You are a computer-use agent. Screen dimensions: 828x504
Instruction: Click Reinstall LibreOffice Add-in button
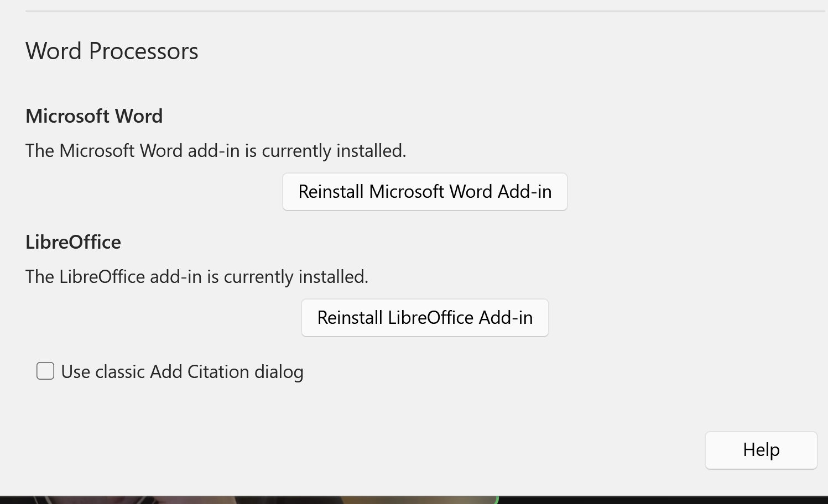click(x=425, y=318)
